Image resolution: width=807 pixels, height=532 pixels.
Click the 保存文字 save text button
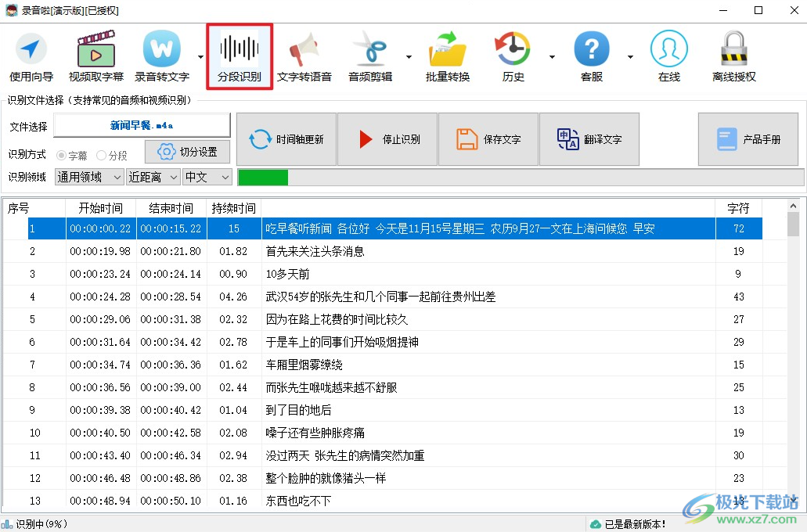click(x=488, y=139)
